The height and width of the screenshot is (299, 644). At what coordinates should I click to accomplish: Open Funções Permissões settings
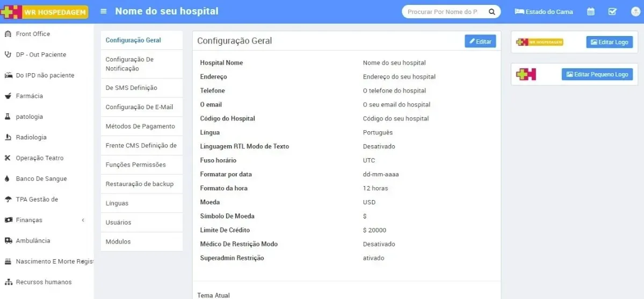coord(142,165)
